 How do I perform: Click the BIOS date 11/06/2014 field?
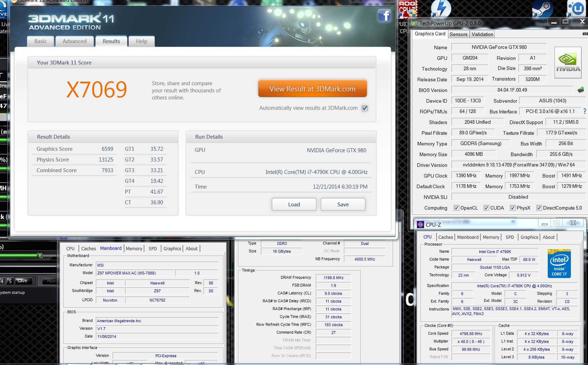tap(157, 336)
